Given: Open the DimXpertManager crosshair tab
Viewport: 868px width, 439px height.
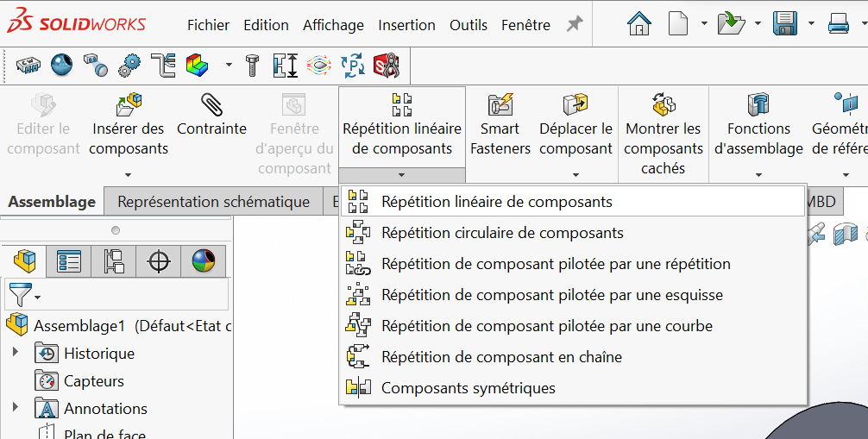Looking at the screenshot, I should pyautogui.click(x=159, y=260).
